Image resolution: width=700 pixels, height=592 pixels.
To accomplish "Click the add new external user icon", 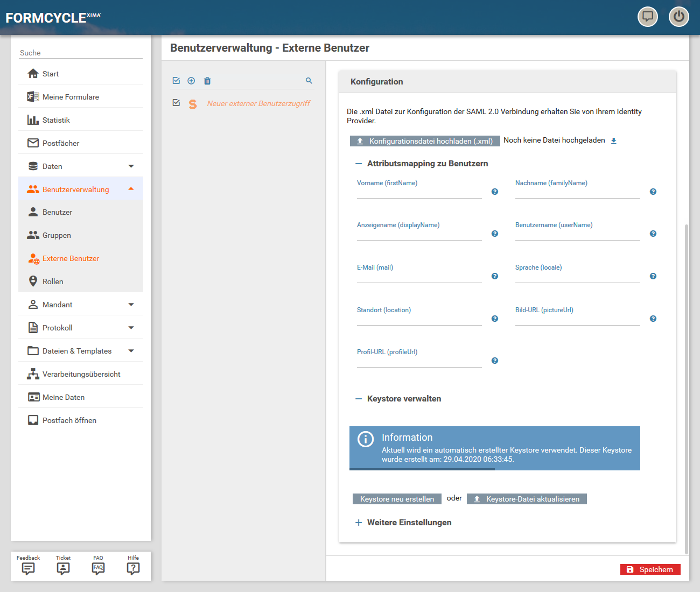I will [191, 81].
